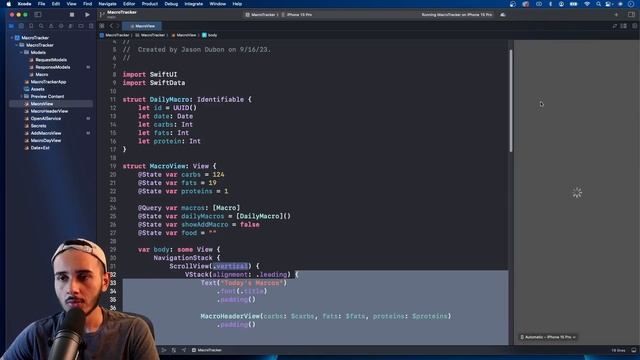
Task: Choose iPhone 15 Pro run destination
Action: (297, 15)
